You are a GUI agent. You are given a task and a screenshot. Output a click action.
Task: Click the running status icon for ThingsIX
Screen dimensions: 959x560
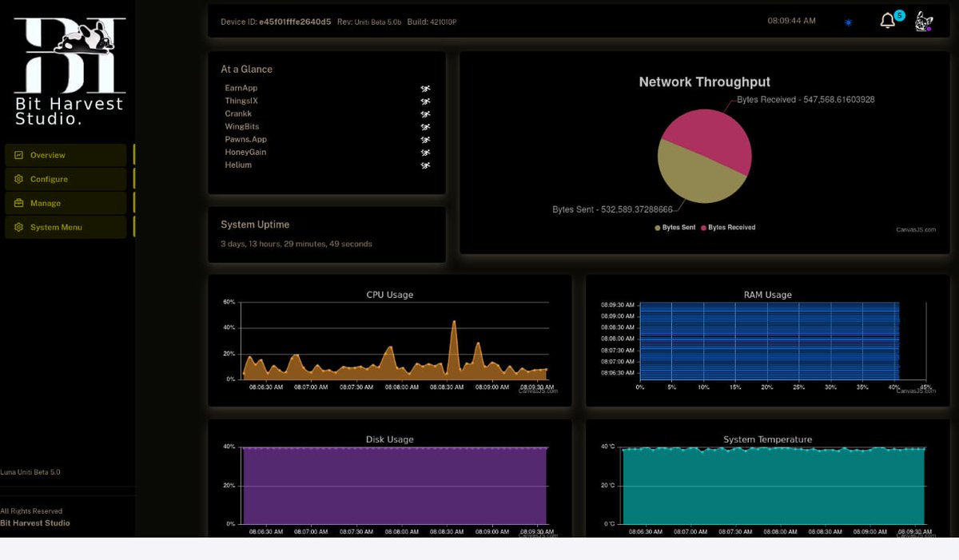pyautogui.click(x=426, y=101)
